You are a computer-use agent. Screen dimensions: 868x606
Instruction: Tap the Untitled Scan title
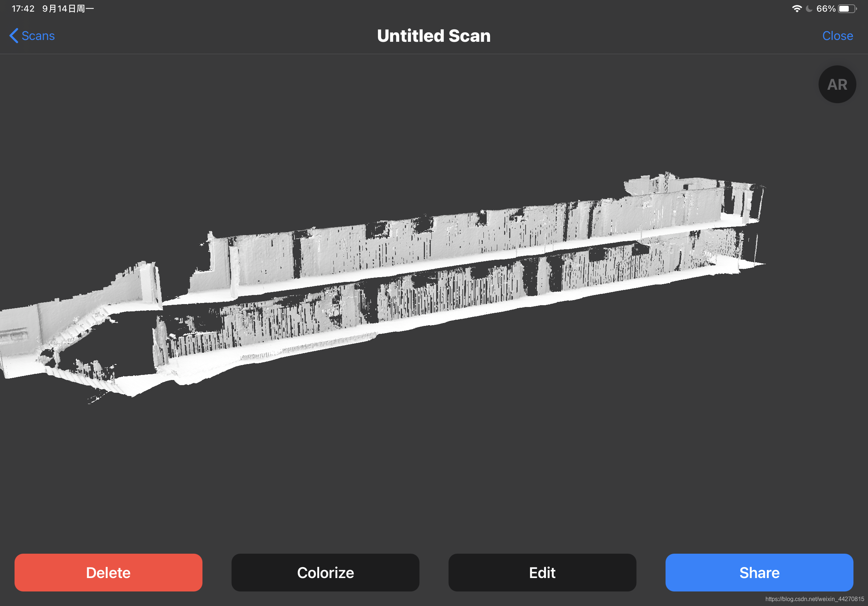click(434, 36)
